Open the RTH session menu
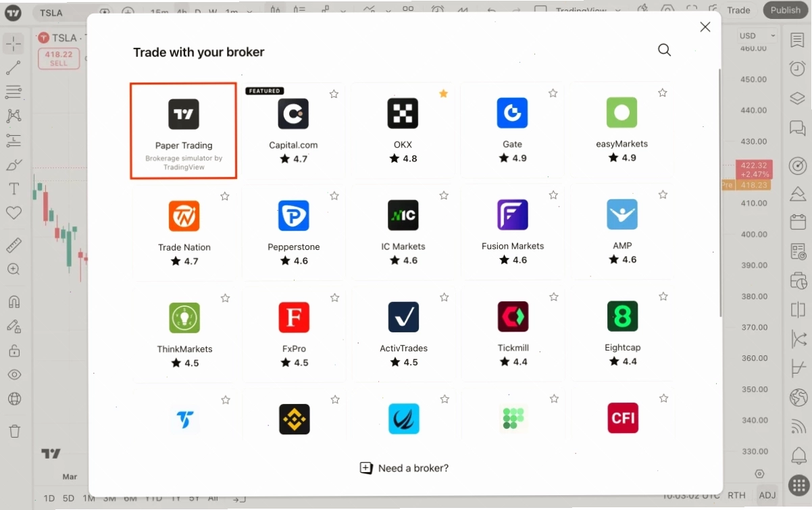 click(x=736, y=495)
